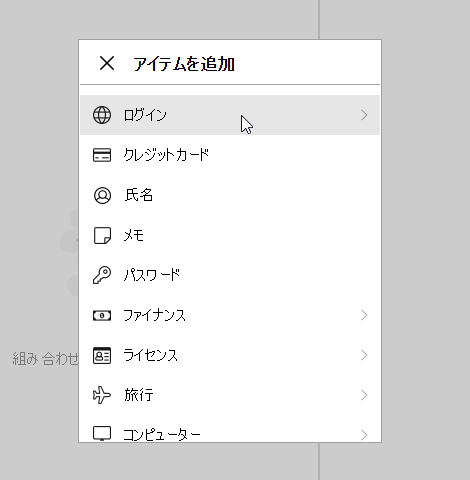This screenshot has height=480, width=470.
Task: Click the key icon for パスワード
Action: pos(102,275)
